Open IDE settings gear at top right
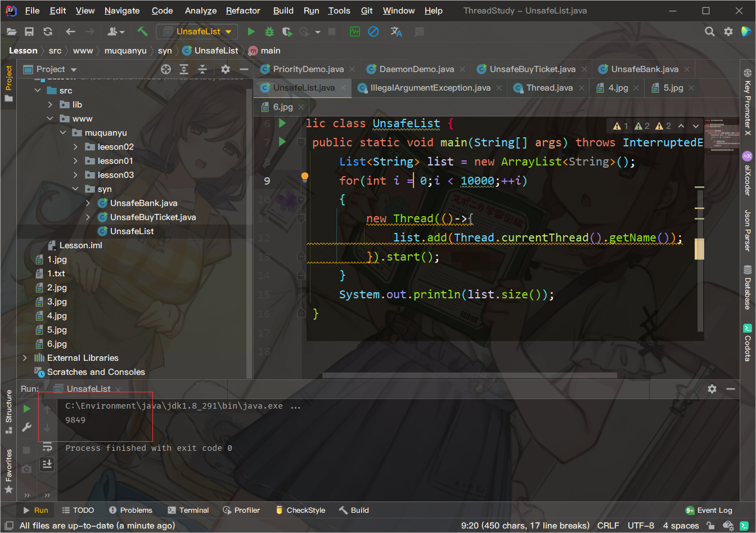756x533 pixels. [x=728, y=32]
